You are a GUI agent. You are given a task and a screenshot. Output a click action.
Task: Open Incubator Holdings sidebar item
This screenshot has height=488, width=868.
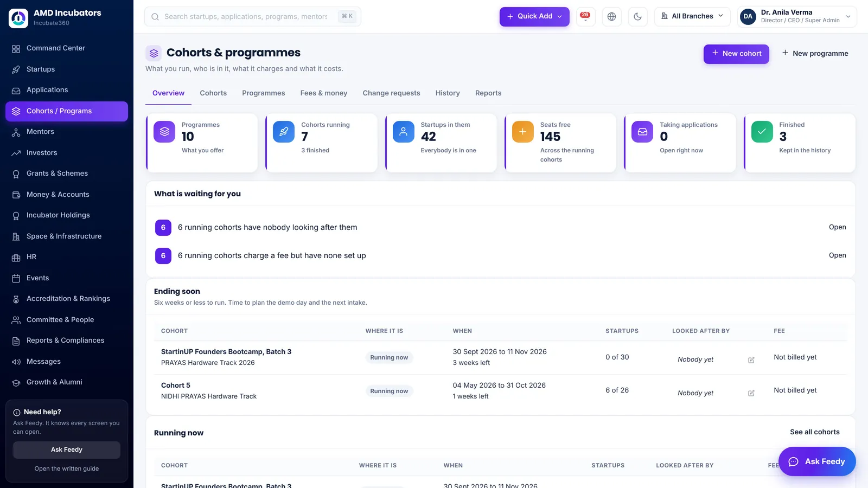tap(67, 215)
